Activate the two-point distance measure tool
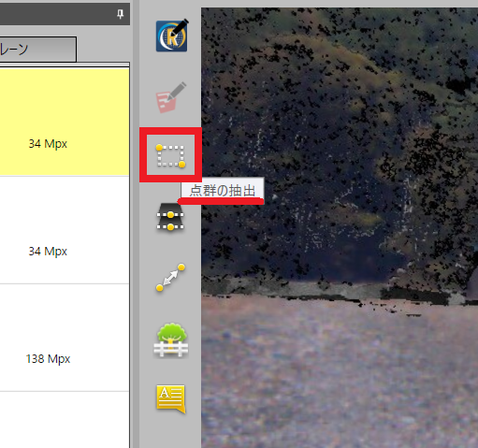Screen dimensions: 478x448 tap(170, 277)
